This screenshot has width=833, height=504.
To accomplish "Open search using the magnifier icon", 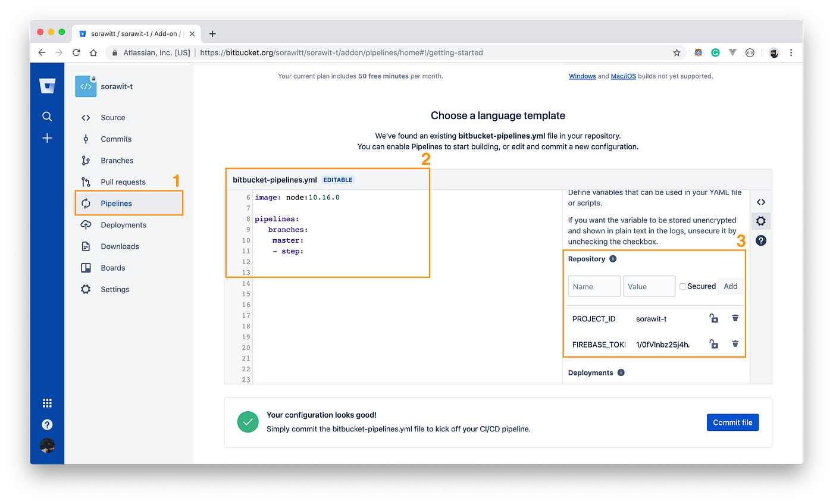I will 47,116.
